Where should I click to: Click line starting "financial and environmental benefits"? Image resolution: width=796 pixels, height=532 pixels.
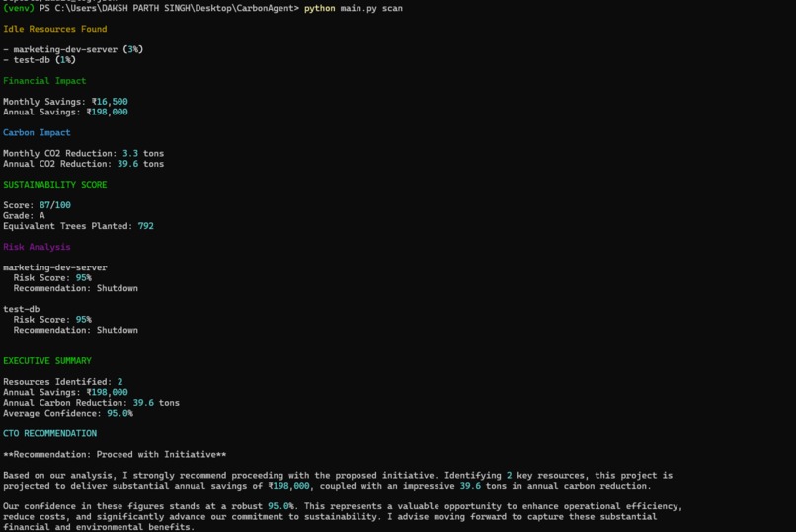pyautogui.click(x=99, y=527)
